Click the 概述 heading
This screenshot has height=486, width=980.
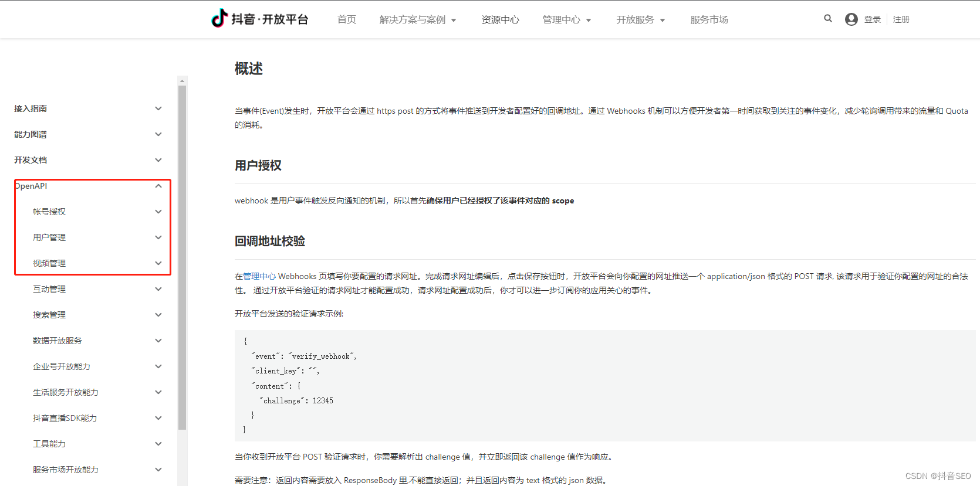249,69
